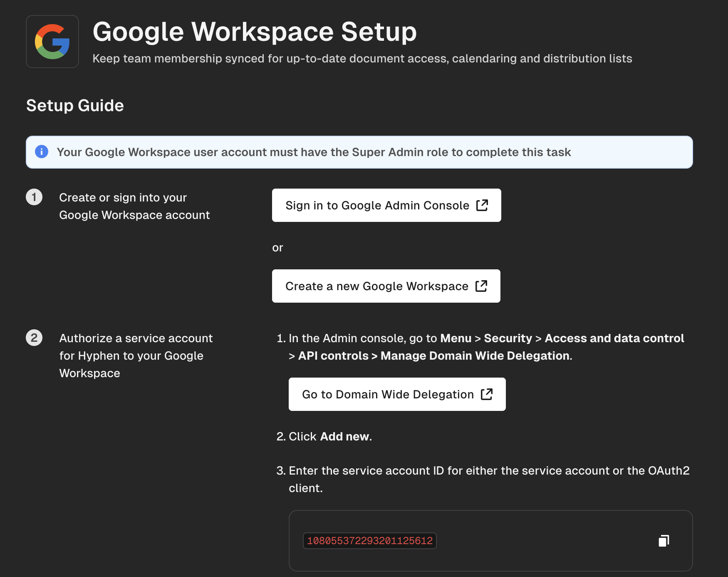Click the Google Workspace Setup title
Screen dimensions: 728x577
[x=255, y=32]
